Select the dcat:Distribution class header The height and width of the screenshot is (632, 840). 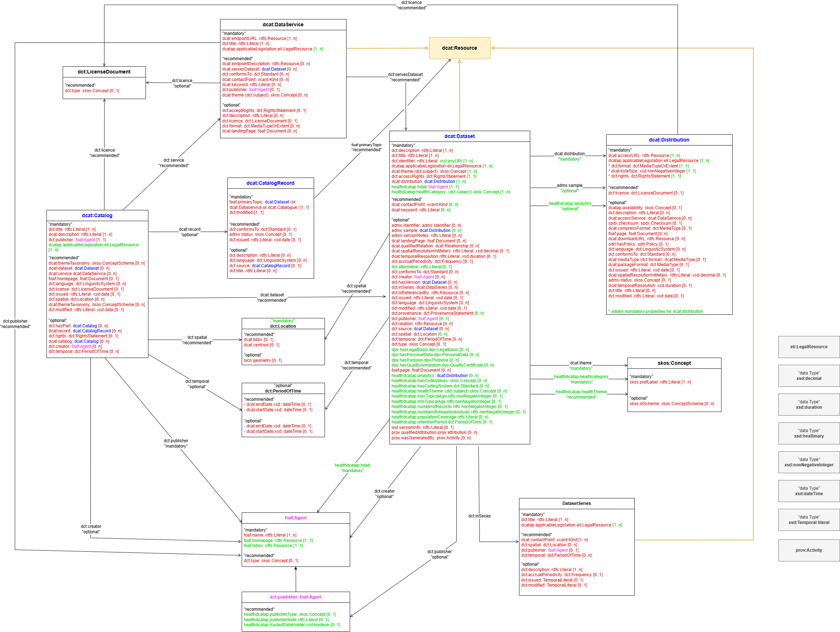669,140
